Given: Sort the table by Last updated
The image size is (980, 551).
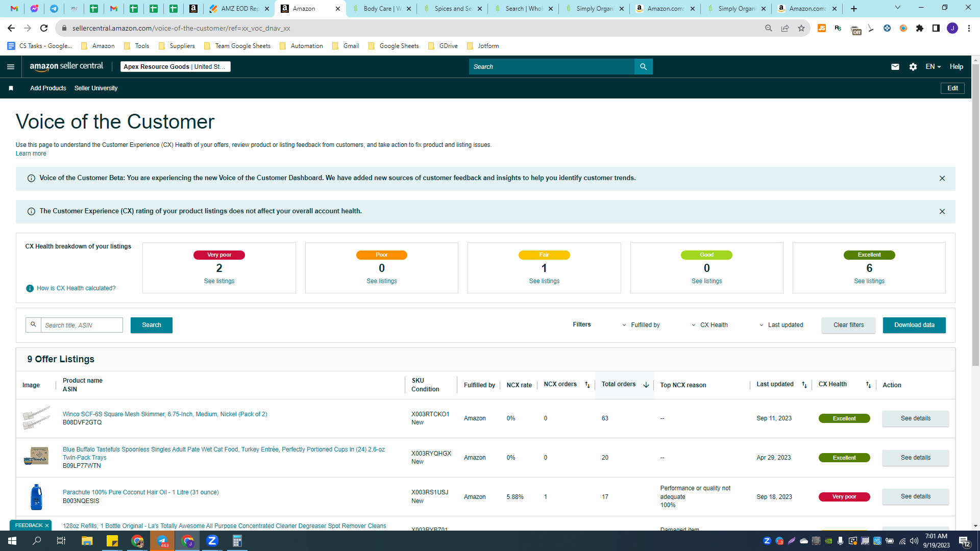Looking at the screenshot, I should [x=804, y=385].
